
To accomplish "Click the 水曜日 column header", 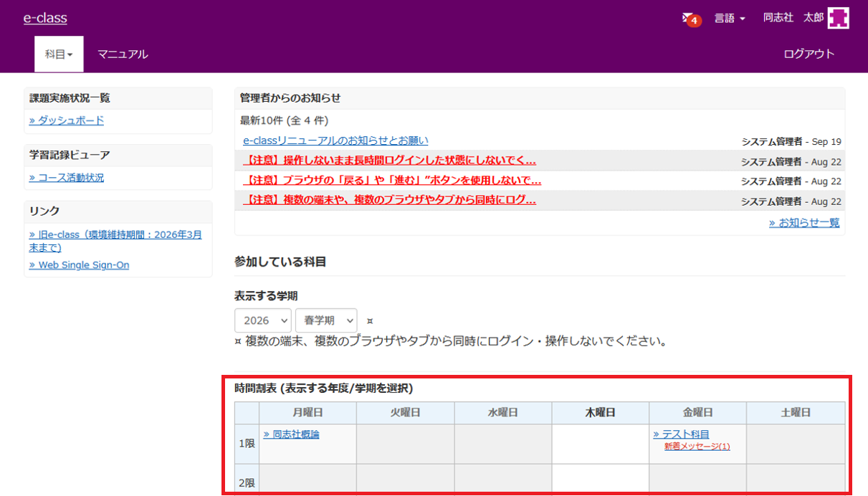I will click(x=502, y=413).
